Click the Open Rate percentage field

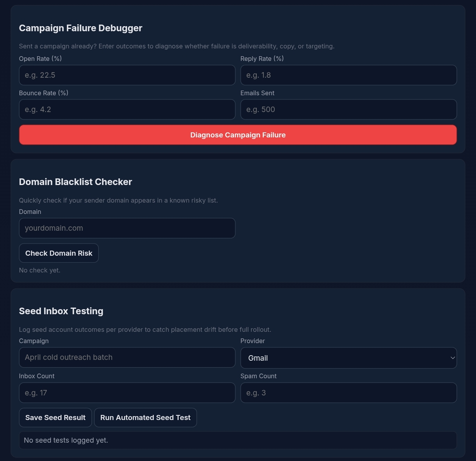click(x=127, y=75)
